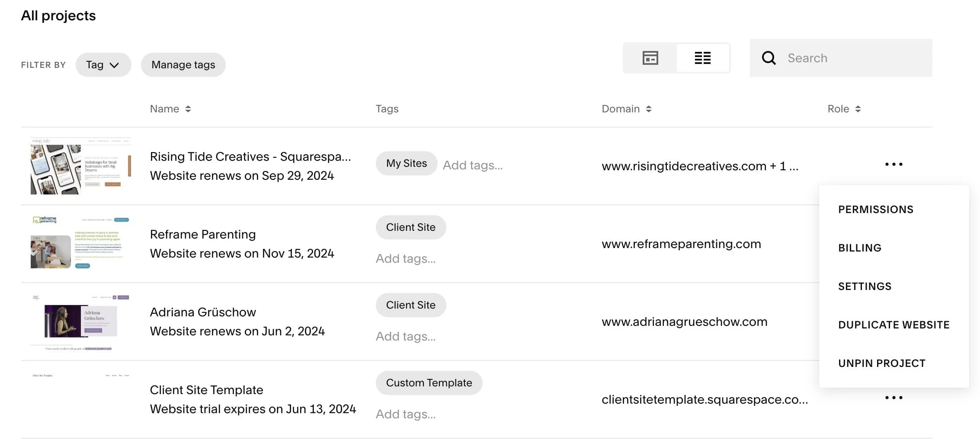
Task: Open the Tag filter dropdown
Action: [x=103, y=65]
